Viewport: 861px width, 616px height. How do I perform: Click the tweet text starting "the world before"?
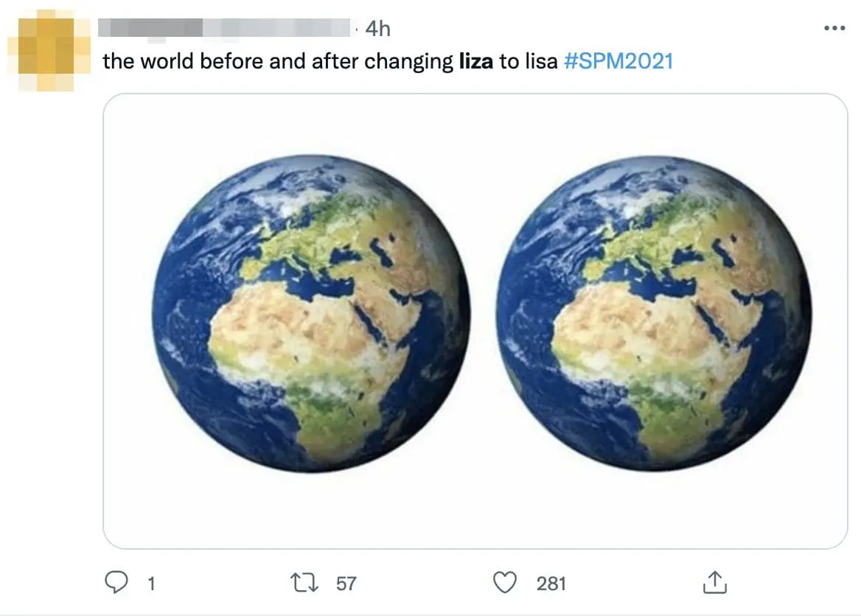tap(221, 61)
